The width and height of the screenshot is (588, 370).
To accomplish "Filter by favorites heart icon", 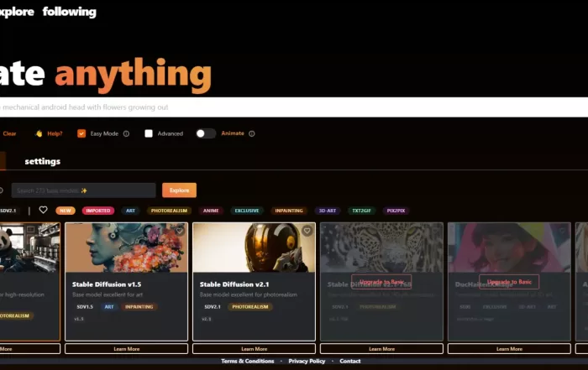I will tap(43, 210).
